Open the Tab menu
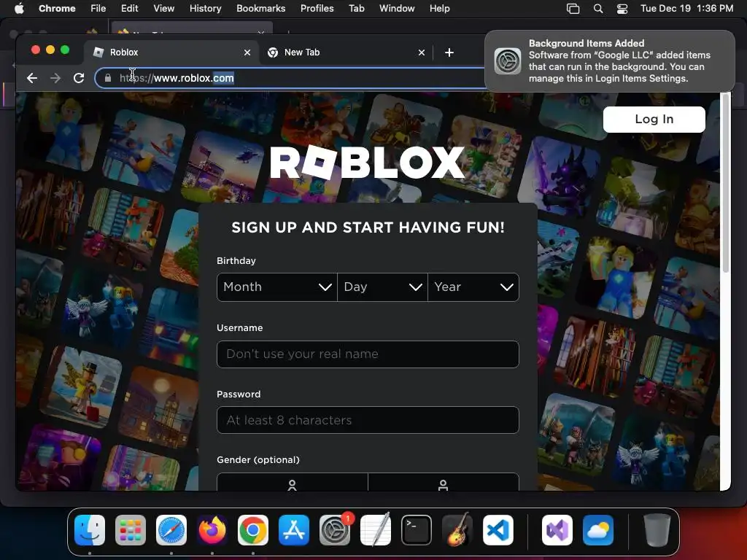This screenshot has height=560, width=747. (356, 9)
